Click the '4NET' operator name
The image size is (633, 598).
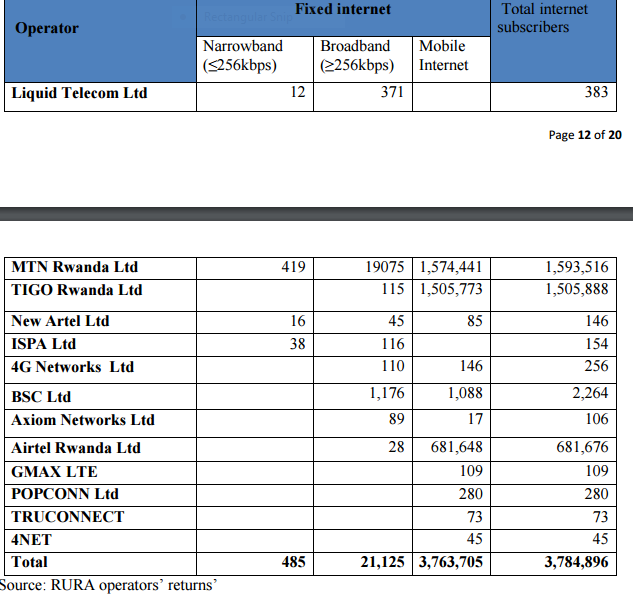click(x=31, y=540)
